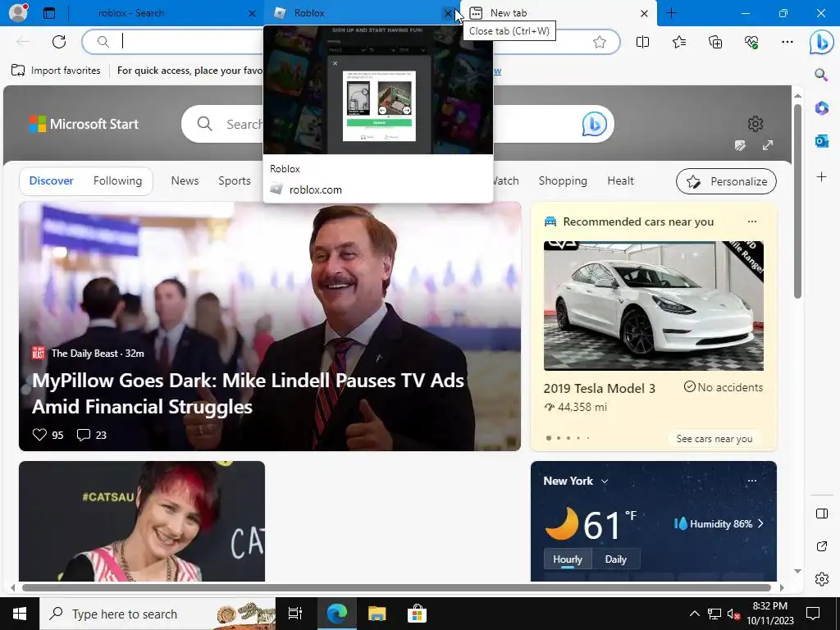Image resolution: width=840 pixels, height=630 pixels.
Task: Open the MyPillow Goes Dark headline
Action: point(248,393)
